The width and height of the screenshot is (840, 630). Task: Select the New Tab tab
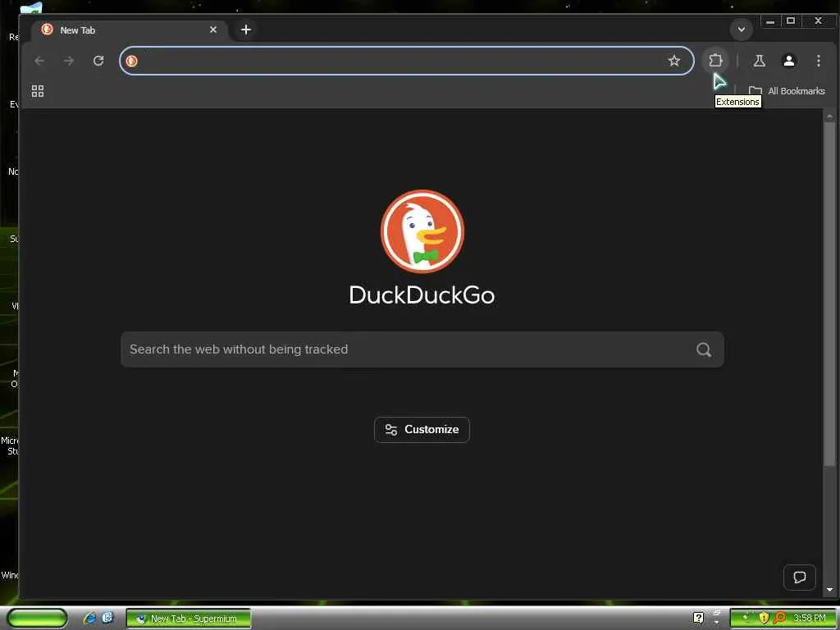point(130,30)
